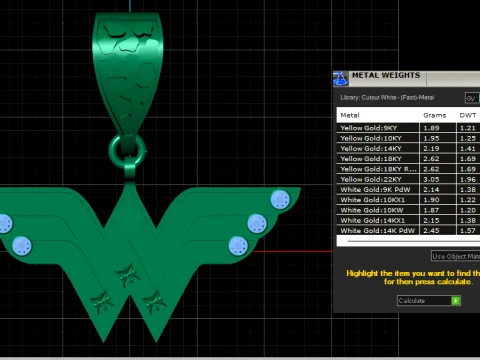Screen dimensions: 480x360
Task: Click the METAL WEIGHTS panel title
Action: tap(386, 75)
